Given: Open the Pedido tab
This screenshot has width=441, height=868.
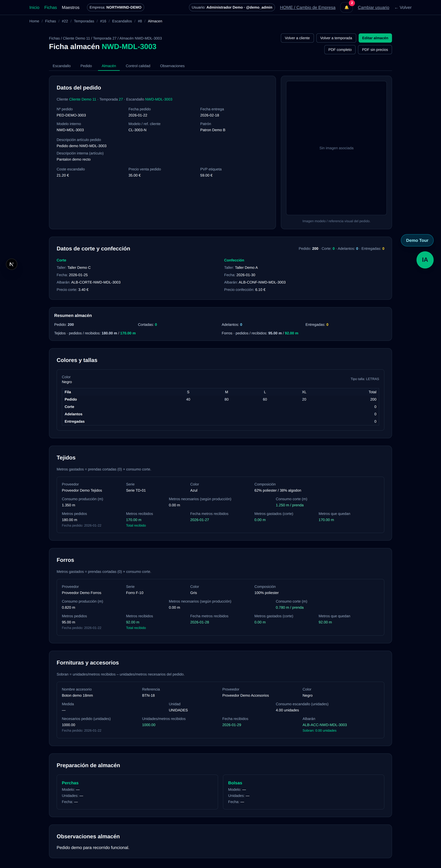Looking at the screenshot, I should 86,66.
